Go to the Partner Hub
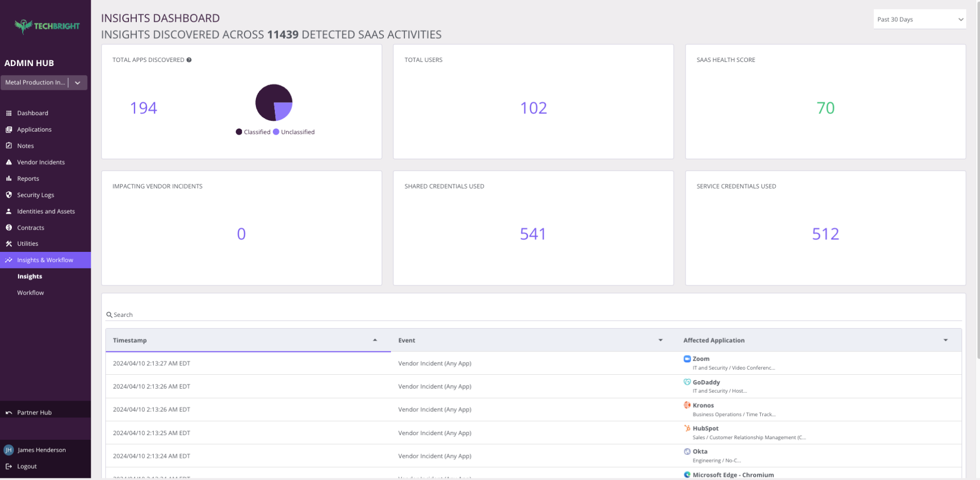Viewport: 980px width, 480px height. point(34,412)
